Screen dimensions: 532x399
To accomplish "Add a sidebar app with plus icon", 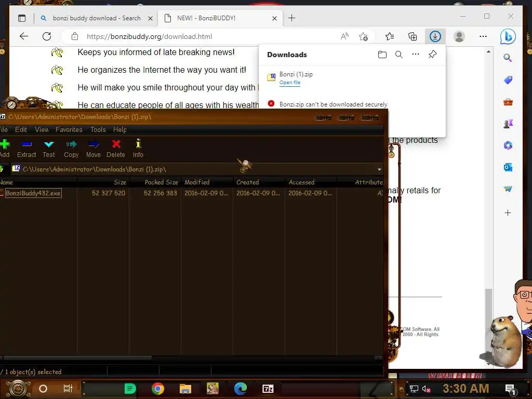I will click(508, 212).
